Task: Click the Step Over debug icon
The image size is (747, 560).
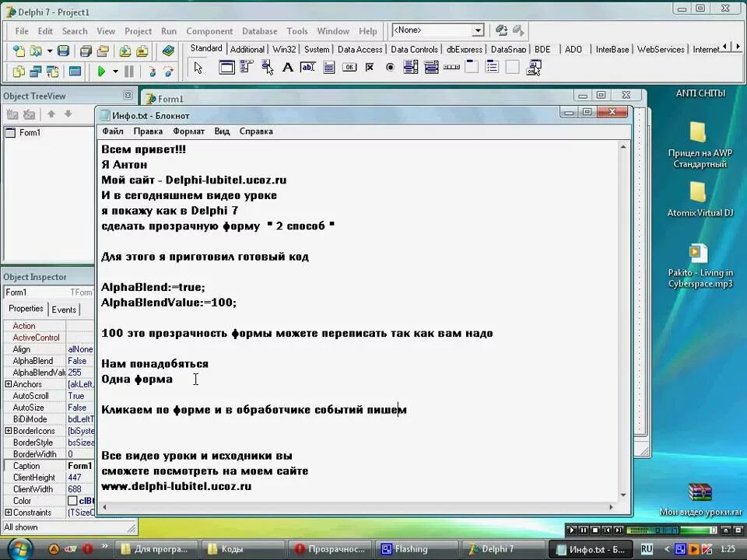Action: tap(169, 72)
